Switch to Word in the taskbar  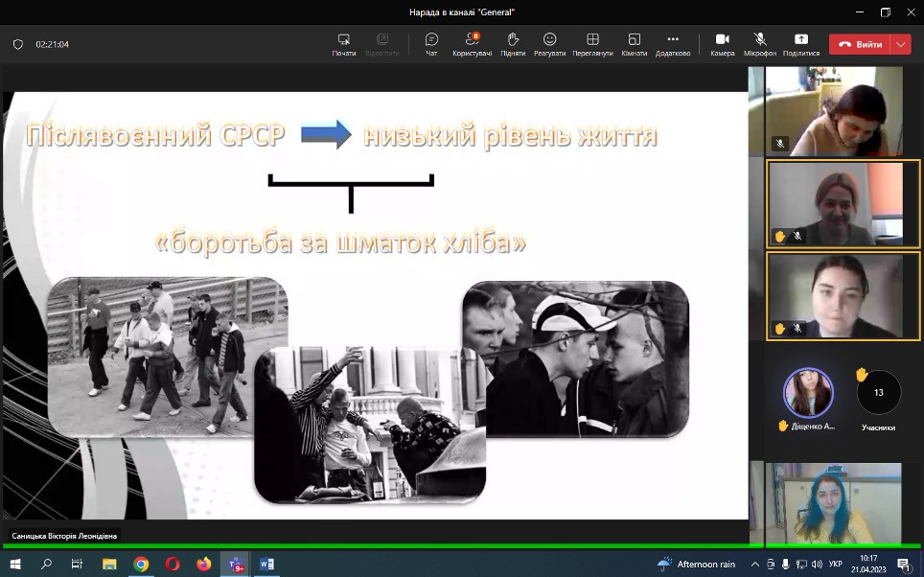tap(266, 565)
